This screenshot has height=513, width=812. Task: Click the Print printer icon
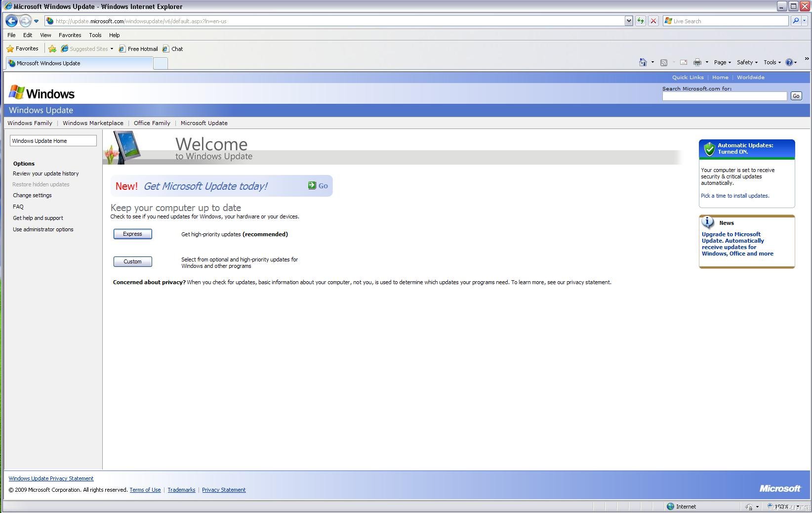697,62
